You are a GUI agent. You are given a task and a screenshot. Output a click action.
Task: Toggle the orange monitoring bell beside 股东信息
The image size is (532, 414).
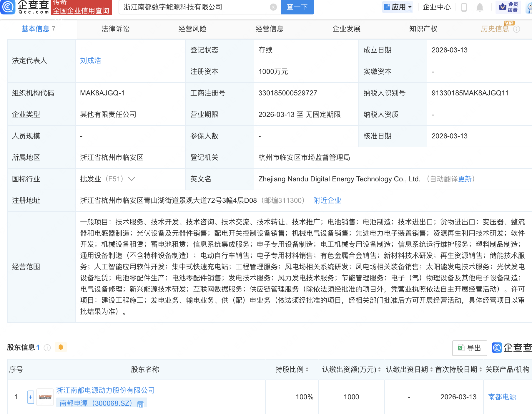click(61, 347)
